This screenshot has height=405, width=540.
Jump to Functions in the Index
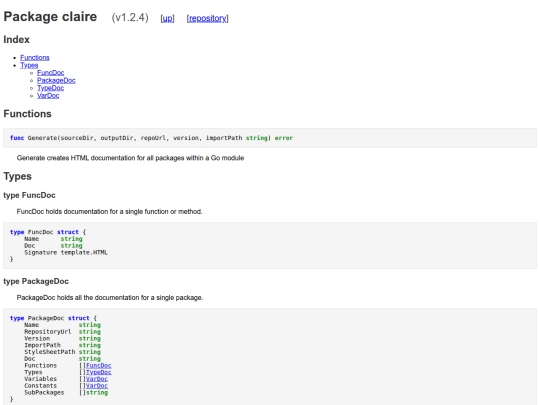click(35, 58)
